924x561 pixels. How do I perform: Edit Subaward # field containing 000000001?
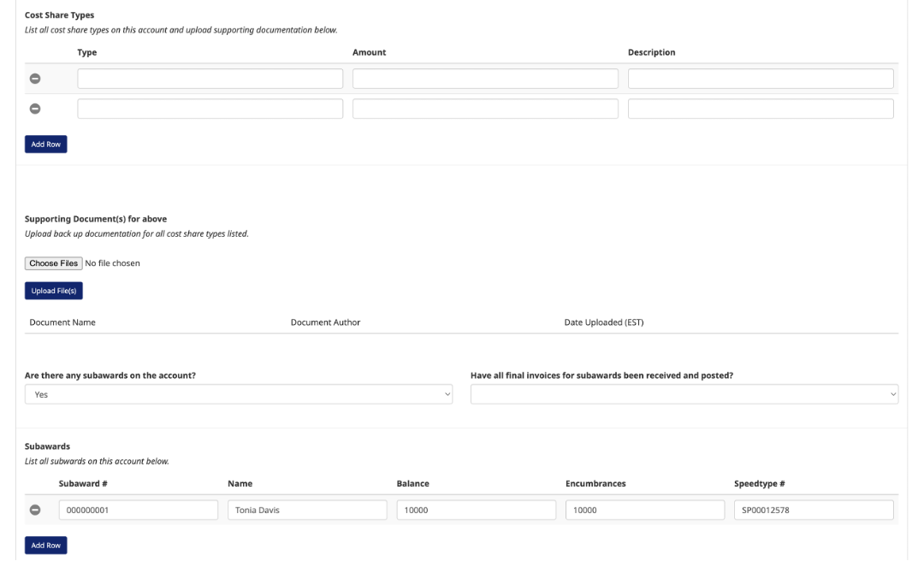coord(138,510)
